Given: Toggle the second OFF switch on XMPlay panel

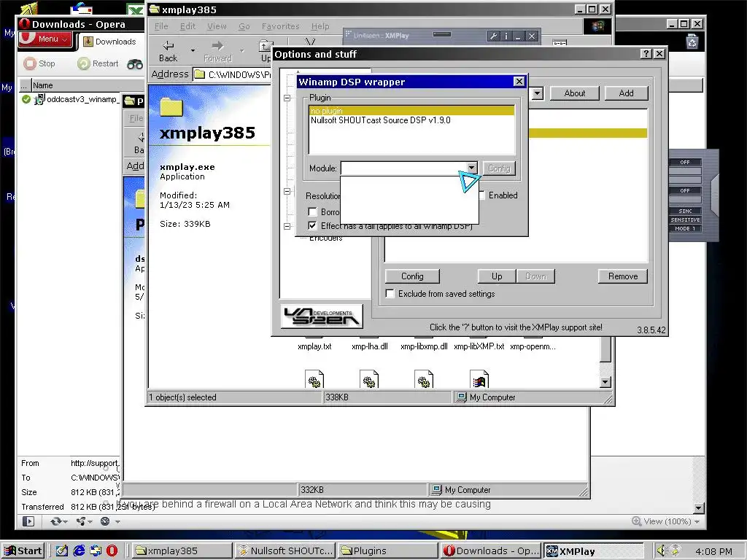Looking at the screenshot, I should click(x=685, y=190).
